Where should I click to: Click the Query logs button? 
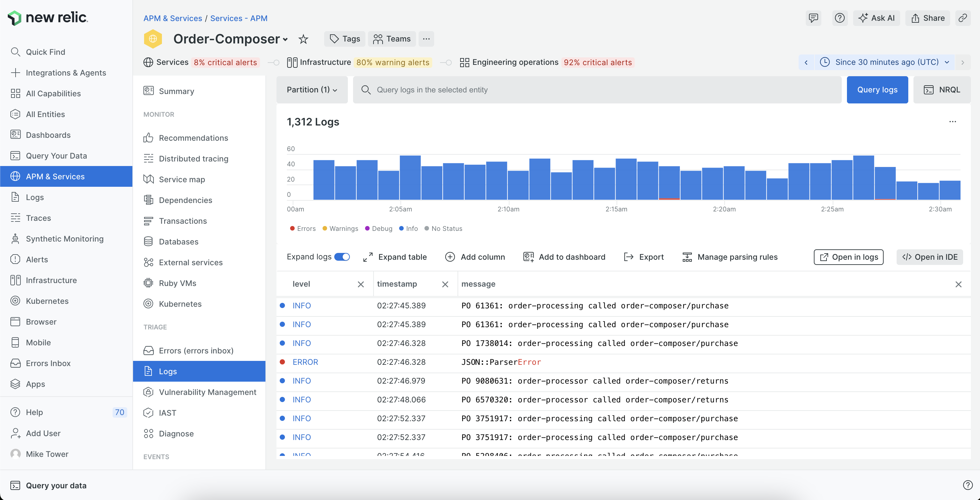point(877,90)
